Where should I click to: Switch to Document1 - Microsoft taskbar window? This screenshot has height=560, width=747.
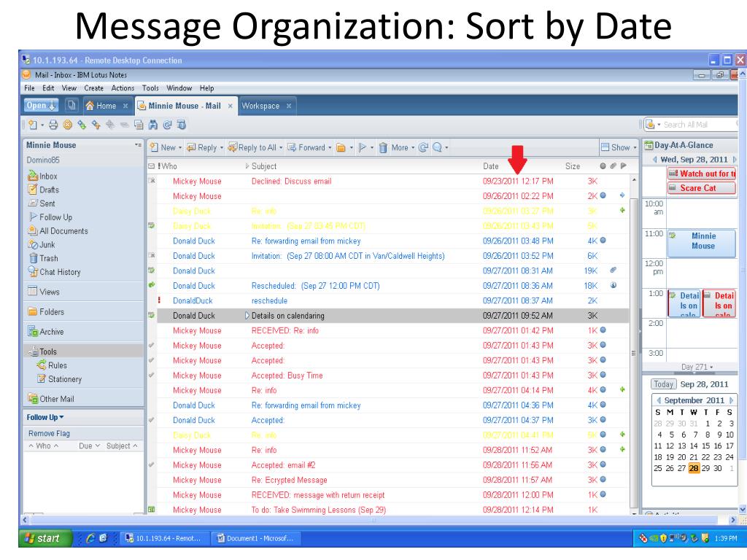point(258,538)
